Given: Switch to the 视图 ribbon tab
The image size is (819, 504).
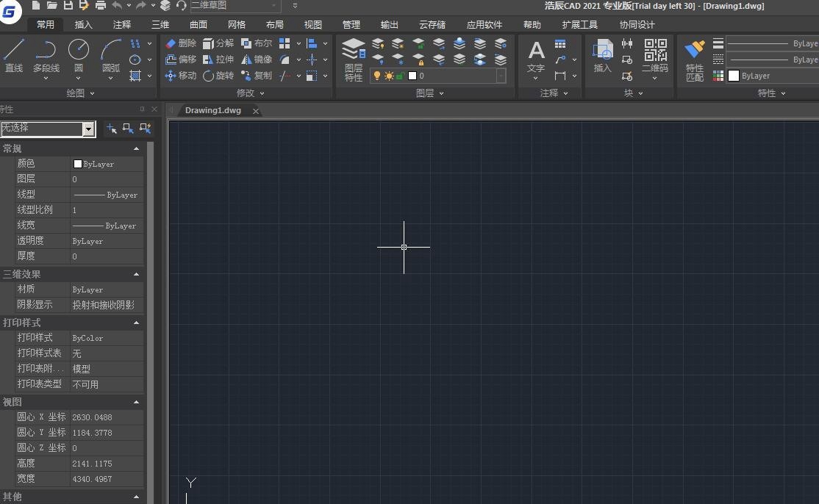Looking at the screenshot, I should 313,24.
